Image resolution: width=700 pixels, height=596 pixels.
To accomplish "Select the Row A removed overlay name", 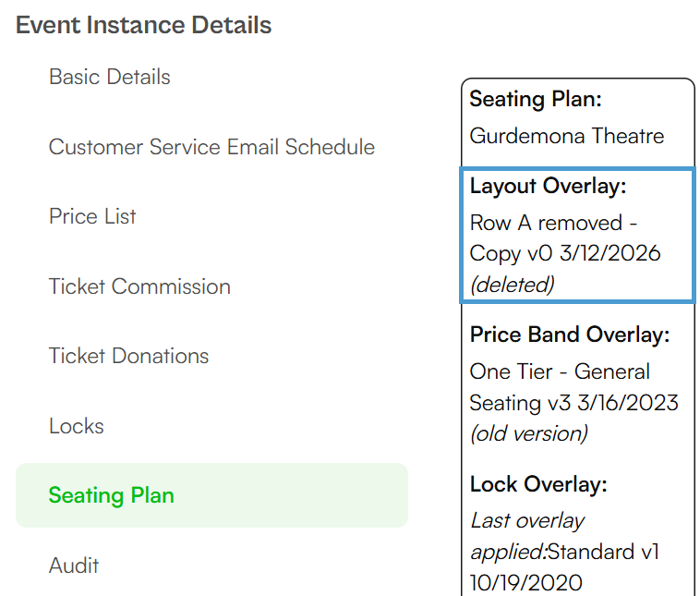I will [565, 238].
